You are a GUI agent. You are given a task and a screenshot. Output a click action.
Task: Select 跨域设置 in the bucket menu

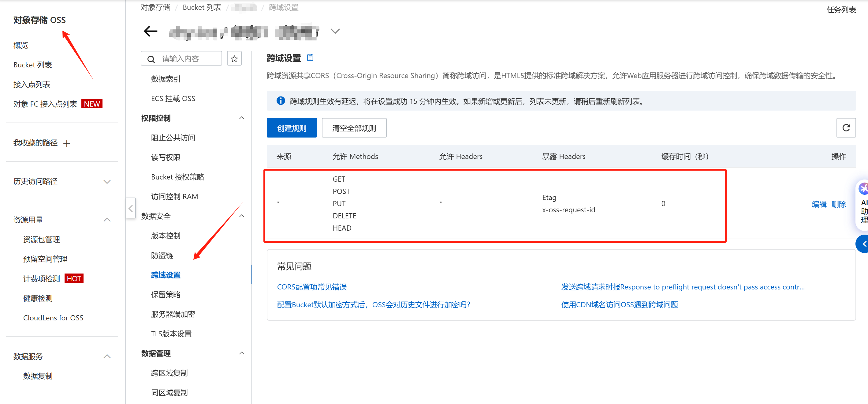point(166,275)
